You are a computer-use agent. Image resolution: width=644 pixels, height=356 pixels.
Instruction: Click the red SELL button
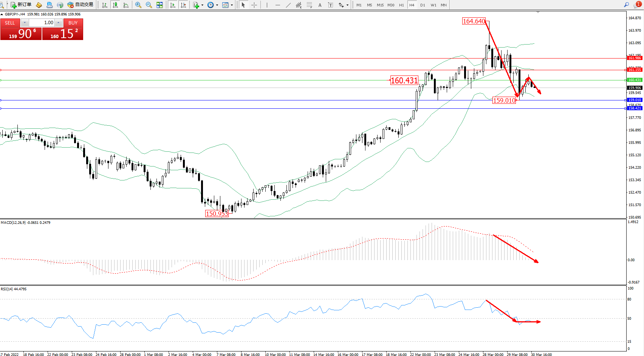10,23
